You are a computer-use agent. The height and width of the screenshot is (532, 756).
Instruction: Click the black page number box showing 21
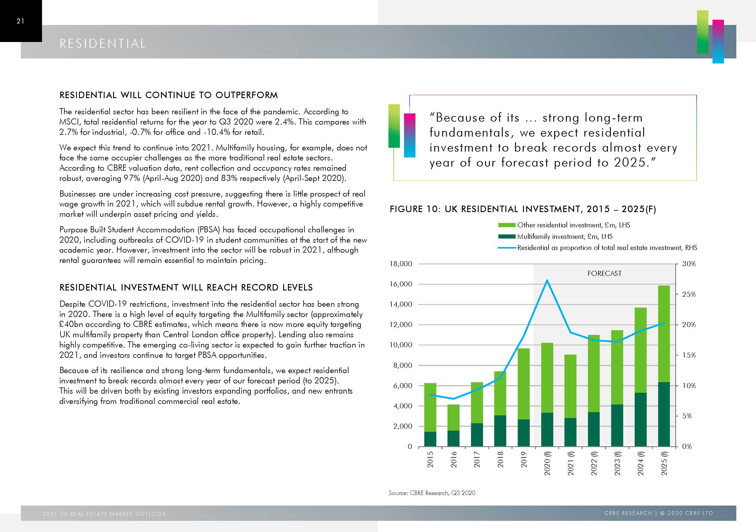coord(21,21)
